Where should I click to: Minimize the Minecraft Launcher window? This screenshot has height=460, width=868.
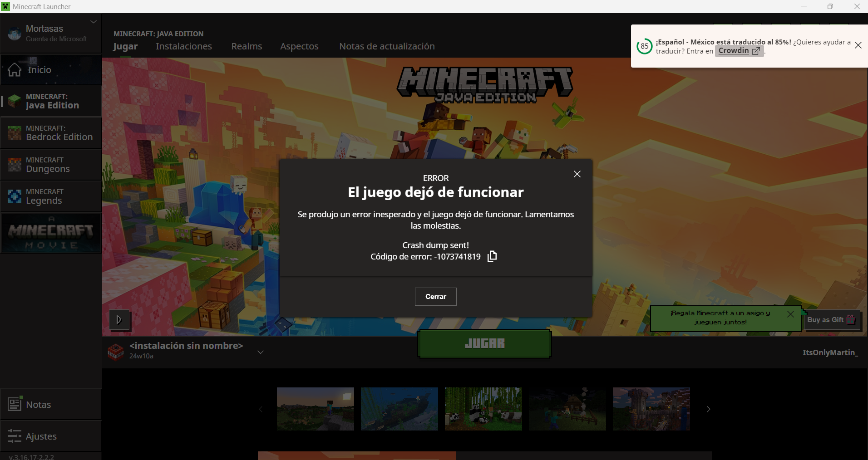click(804, 6)
